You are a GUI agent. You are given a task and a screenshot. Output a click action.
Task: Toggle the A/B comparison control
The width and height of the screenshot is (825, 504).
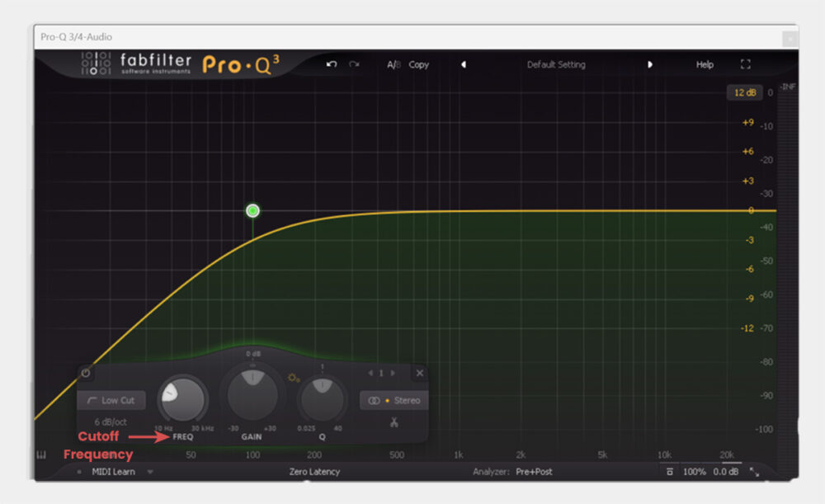pyautogui.click(x=394, y=64)
